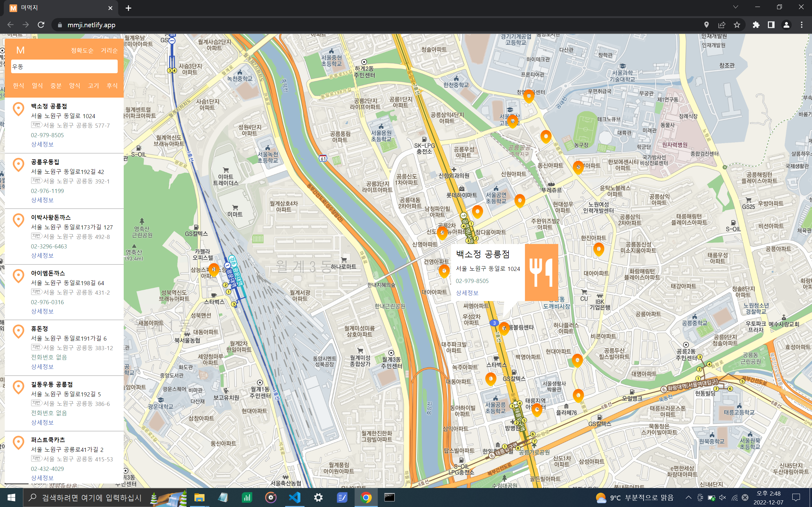Click the bookmark star in address bar
The height and width of the screenshot is (507, 812).
pyautogui.click(x=737, y=25)
